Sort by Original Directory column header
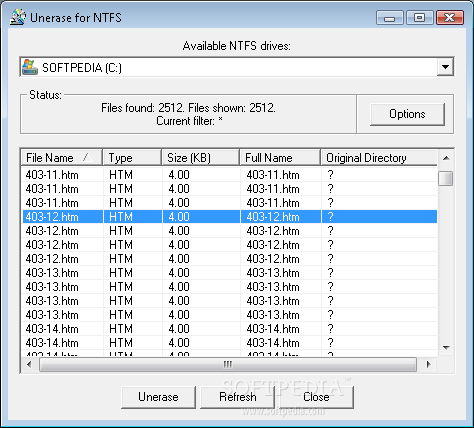Viewport: 474px width, 428px height. coord(379,158)
